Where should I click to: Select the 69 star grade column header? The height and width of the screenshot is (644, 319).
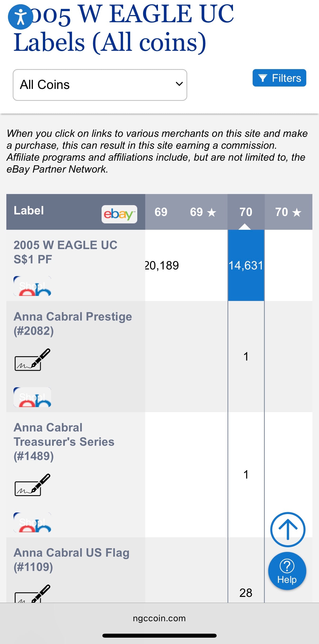click(203, 212)
